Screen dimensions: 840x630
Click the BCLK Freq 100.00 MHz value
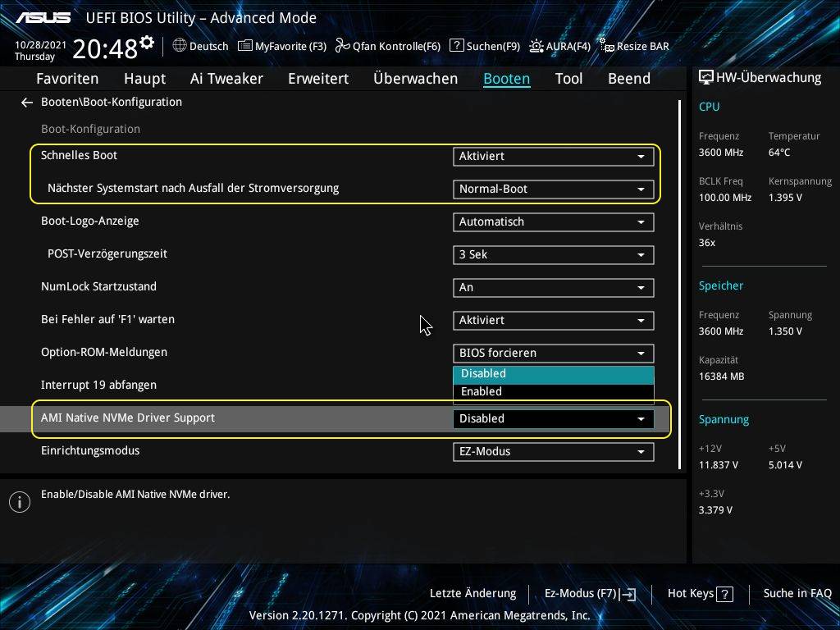[x=725, y=198]
